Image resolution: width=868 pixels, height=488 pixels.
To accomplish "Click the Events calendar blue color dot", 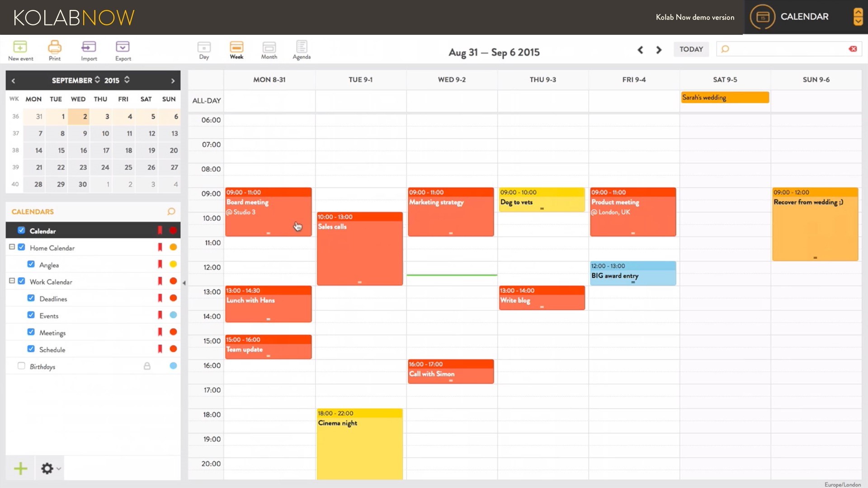I will click(173, 315).
